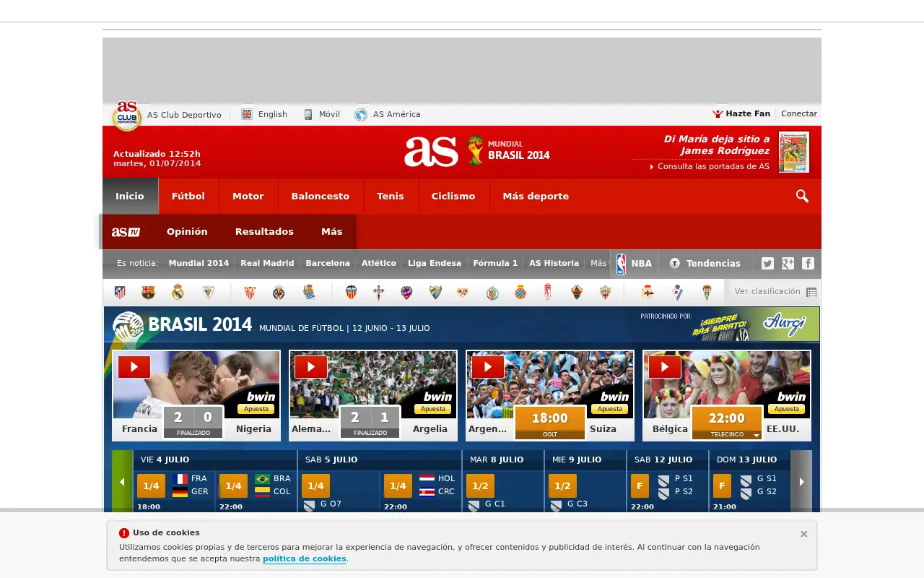Open the Tenis menu

(391, 196)
